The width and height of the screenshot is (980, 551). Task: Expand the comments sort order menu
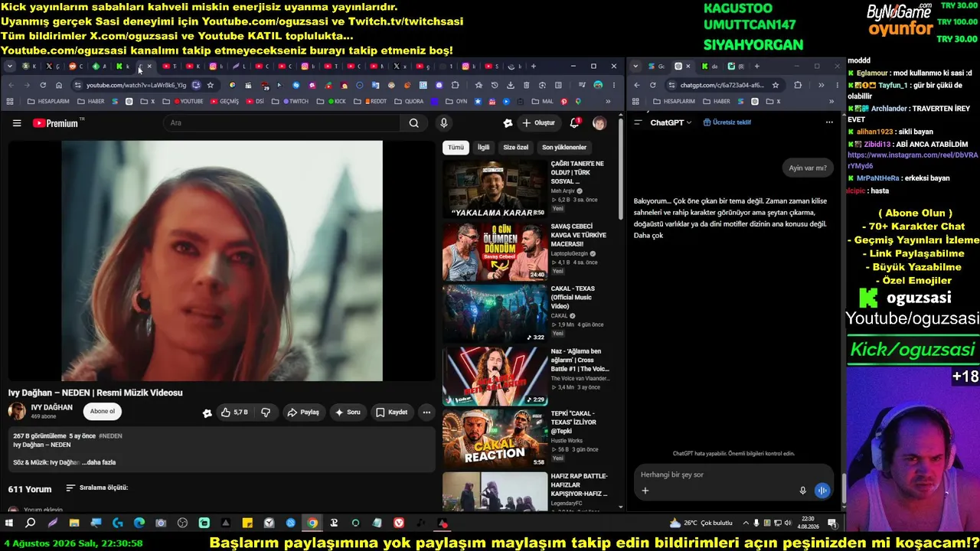click(x=96, y=487)
